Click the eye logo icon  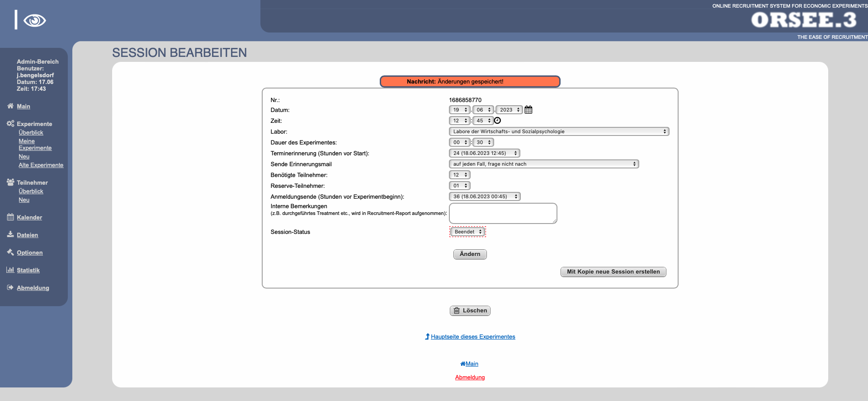point(34,20)
